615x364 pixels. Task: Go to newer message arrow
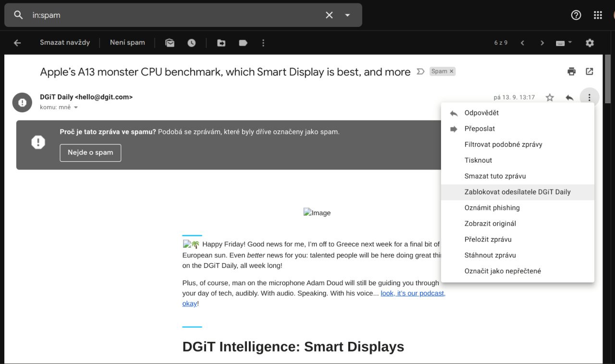coord(522,43)
